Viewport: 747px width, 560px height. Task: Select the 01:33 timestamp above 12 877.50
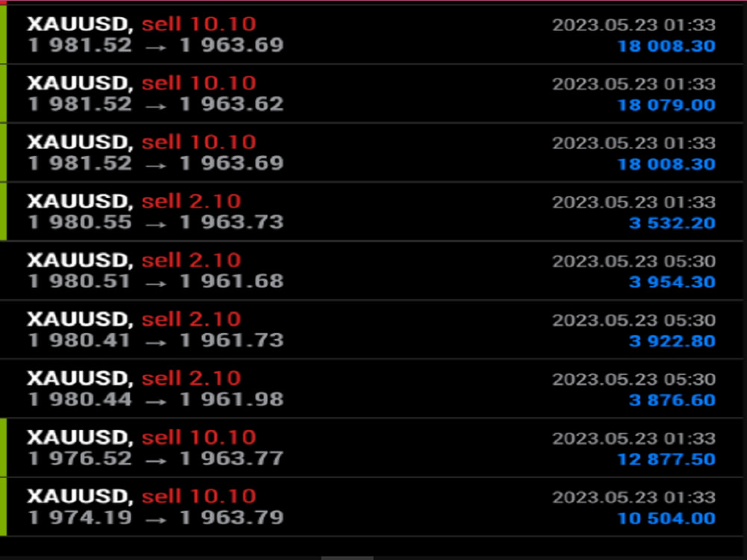pyautogui.click(x=633, y=438)
